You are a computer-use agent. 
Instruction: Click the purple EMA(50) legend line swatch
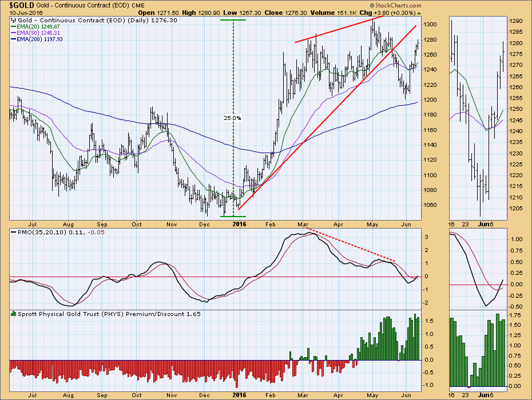click(x=14, y=33)
